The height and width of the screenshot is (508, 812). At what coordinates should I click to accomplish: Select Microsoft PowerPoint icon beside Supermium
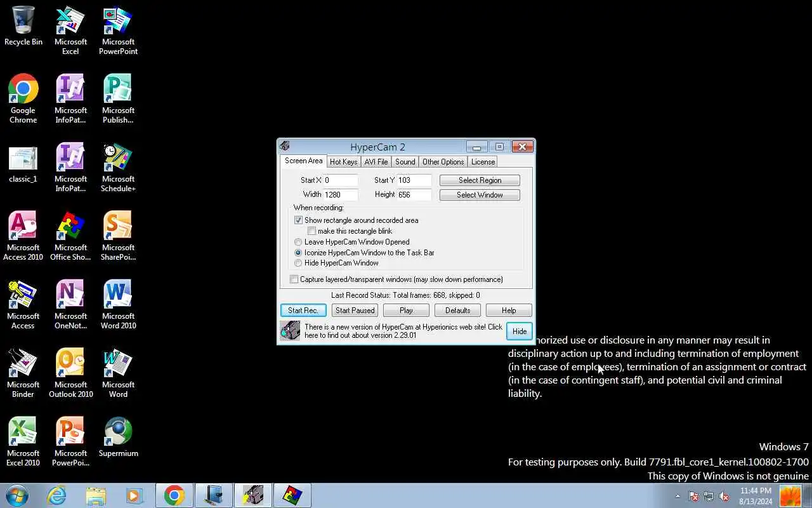point(70,442)
